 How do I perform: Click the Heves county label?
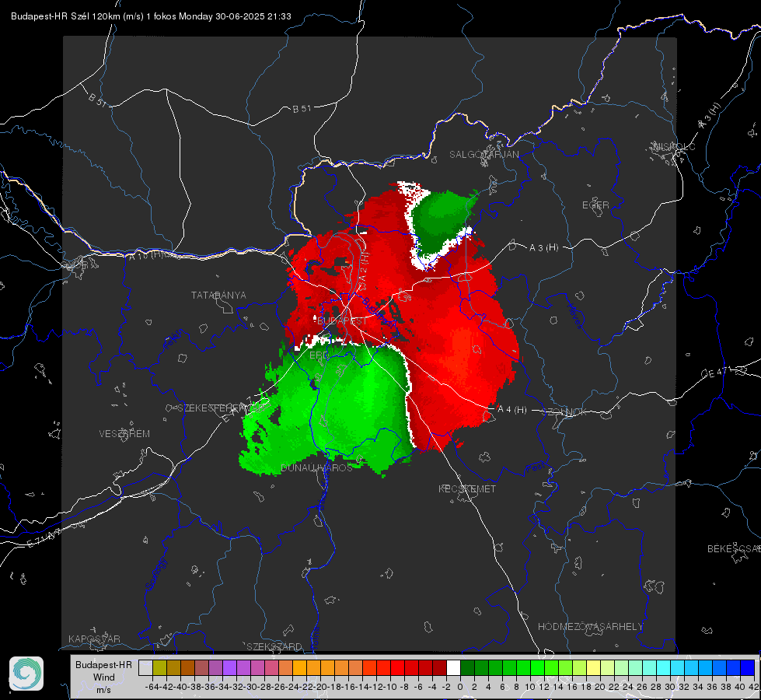coord(574,317)
